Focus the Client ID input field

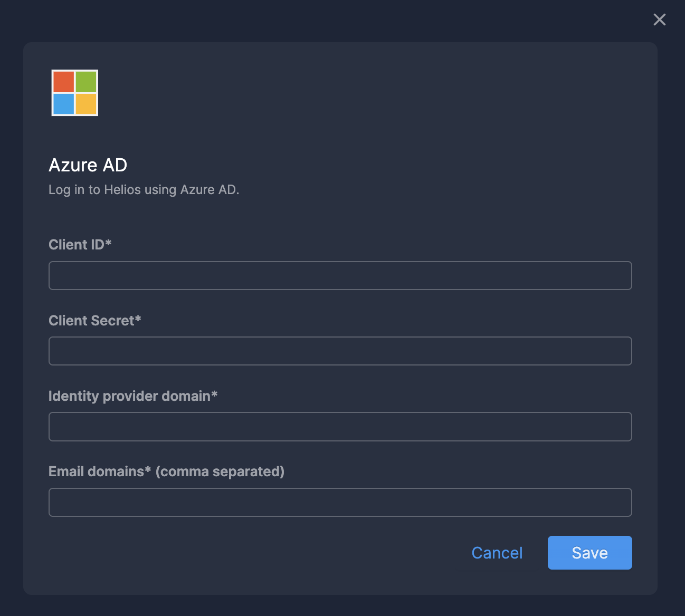click(340, 275)
